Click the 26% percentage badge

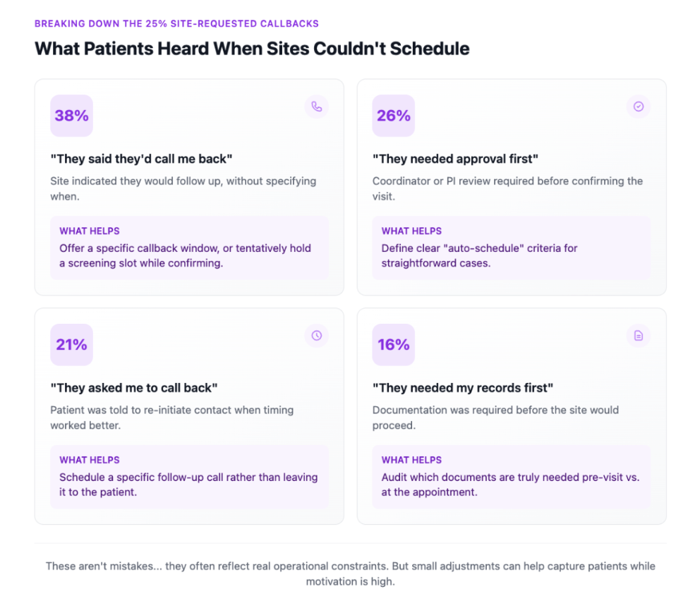tap(394, 116)
